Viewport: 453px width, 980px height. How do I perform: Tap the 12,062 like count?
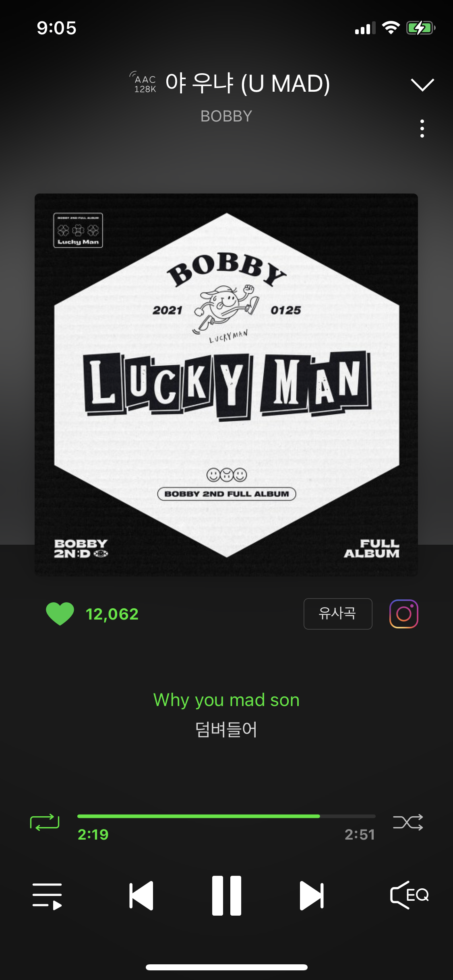click(x=112, y=614)
